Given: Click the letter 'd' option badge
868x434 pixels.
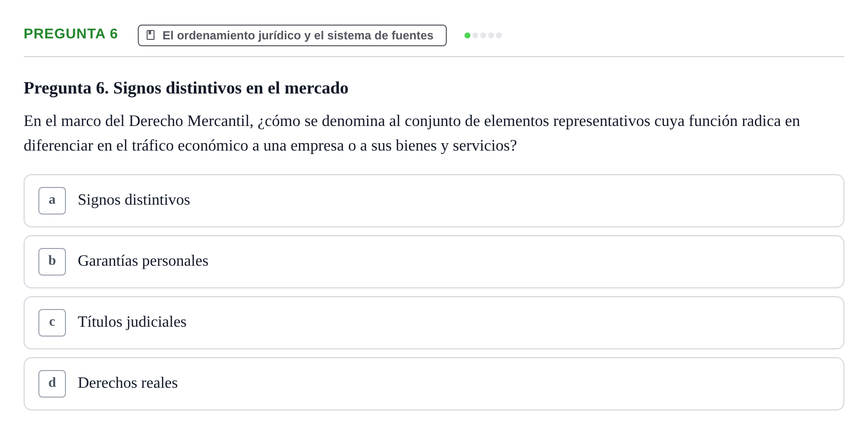Looking at the screenshot, I should click(x=52, y=384).
